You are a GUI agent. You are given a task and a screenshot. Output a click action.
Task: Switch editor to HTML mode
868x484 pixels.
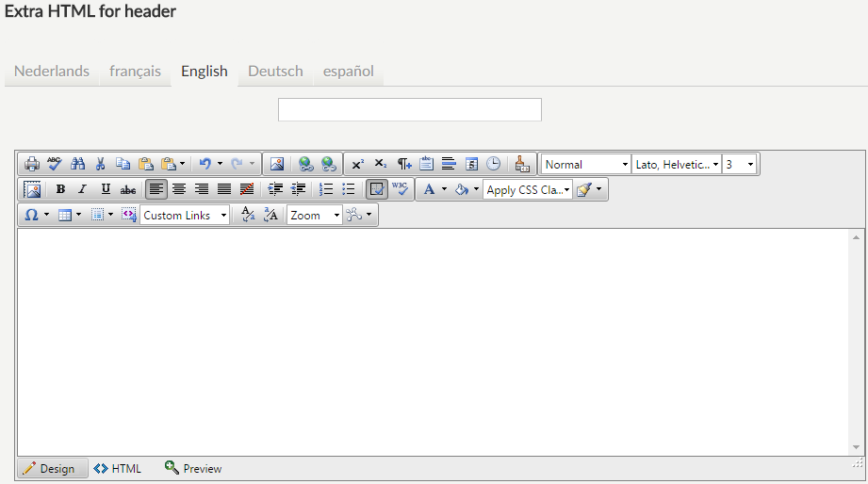[x=118, y=468]
